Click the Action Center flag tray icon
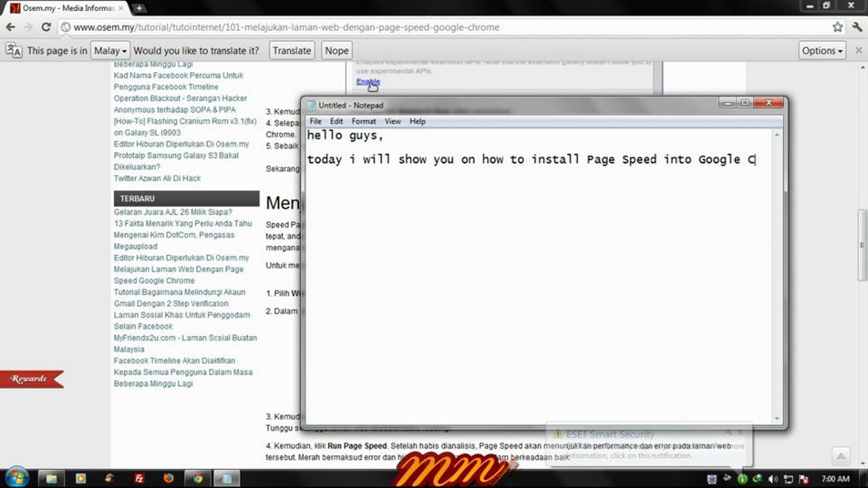868x488 pixels. pos(803,479)
